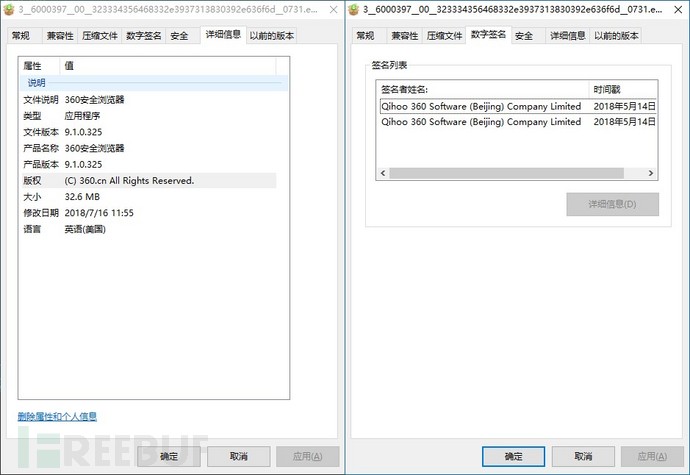The width and height of the screenshot is (690, 475).
Task: Click left scroll arrow in signature list
Action: 383,173
